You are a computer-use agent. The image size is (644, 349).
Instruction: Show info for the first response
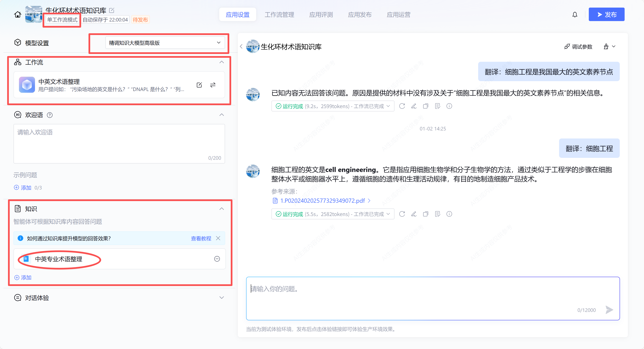[449, 106]
